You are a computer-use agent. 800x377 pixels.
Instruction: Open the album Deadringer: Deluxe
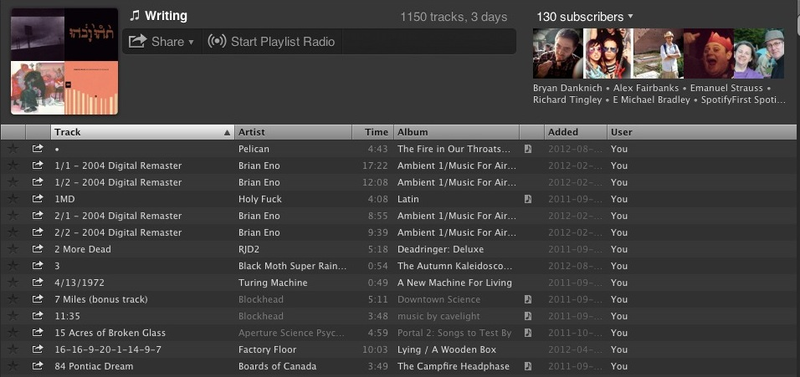pos(440,249)
